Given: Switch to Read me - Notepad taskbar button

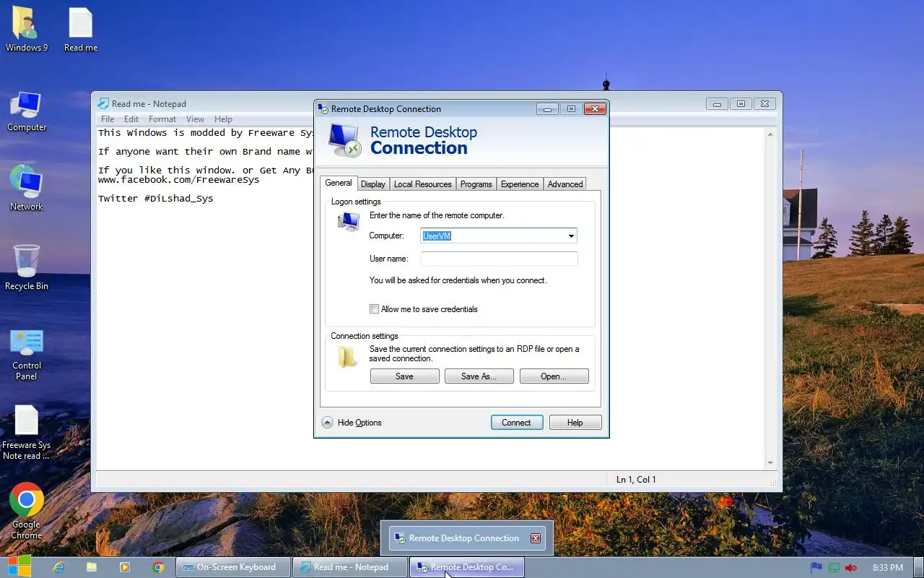Looking at the screenshot, I should [x=350, y=567].
